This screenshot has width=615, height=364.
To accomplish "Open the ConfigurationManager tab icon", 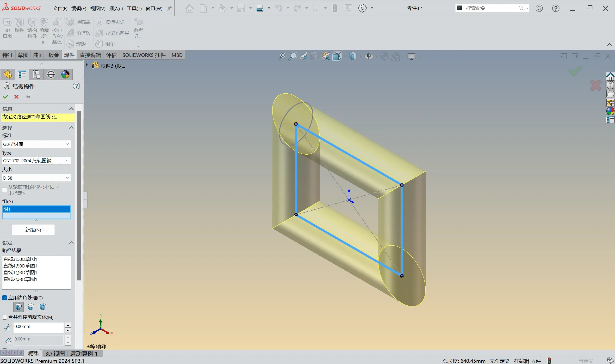I will click(x=36, y=74).
